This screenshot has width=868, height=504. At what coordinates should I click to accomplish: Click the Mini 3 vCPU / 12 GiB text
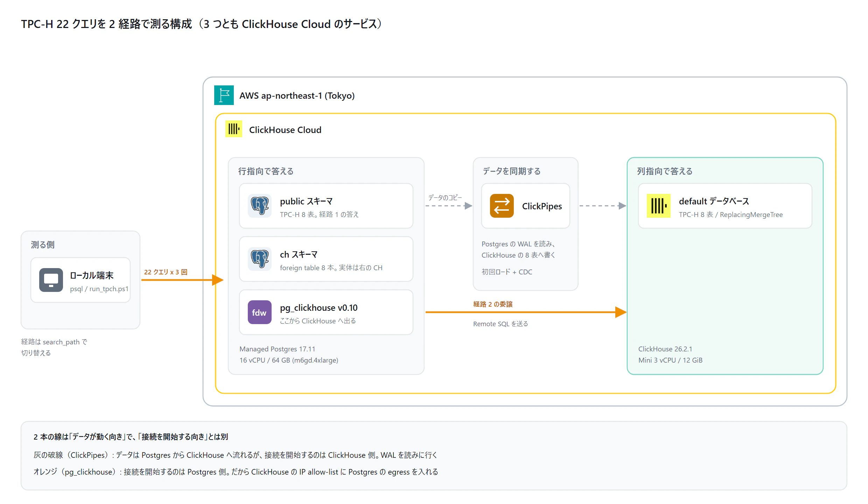pos(670,360)
